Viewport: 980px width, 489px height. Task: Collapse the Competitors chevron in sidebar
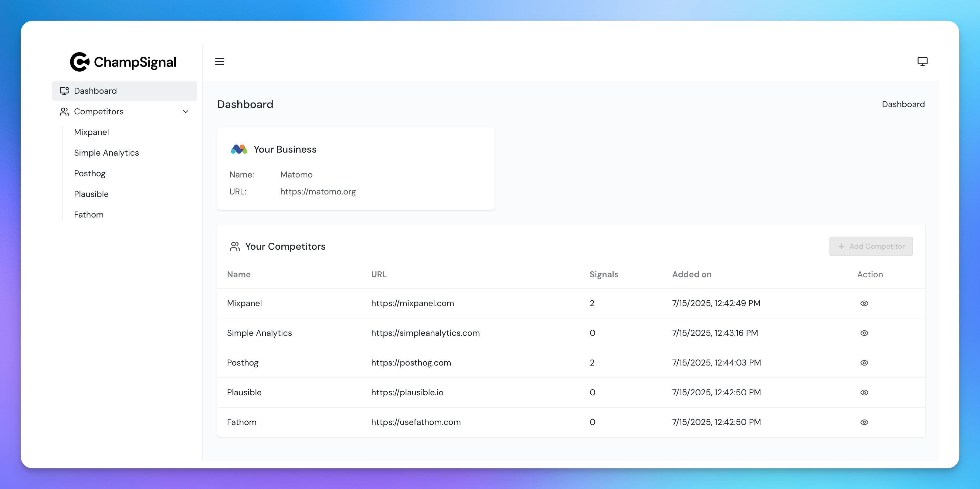[186, 111]
